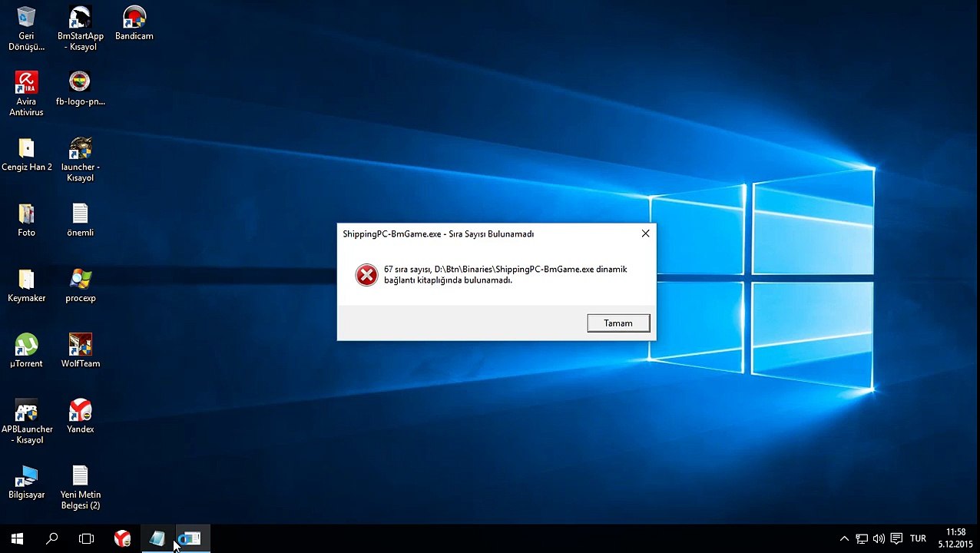The width and height of the screenshot is (980, 553).
Task: Select the BmStartApp shortcut icon
Action: [x=80, y=29]
